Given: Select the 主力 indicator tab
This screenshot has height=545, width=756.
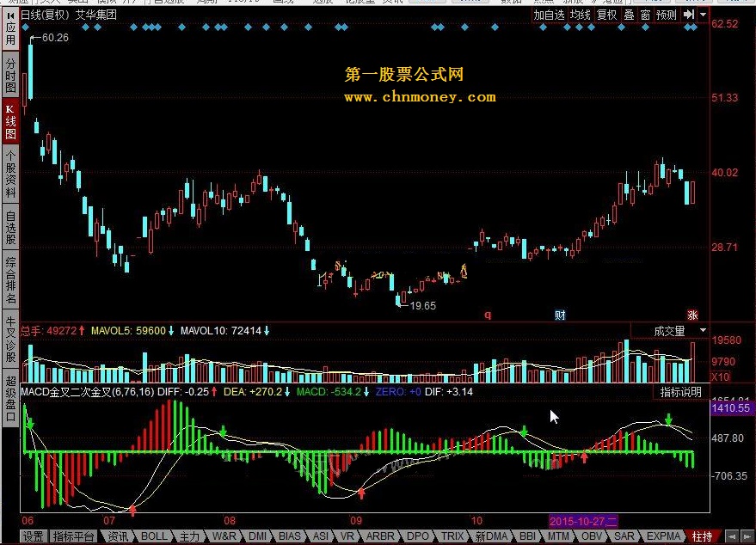Looking at the screenshot, I should (189, 536).
